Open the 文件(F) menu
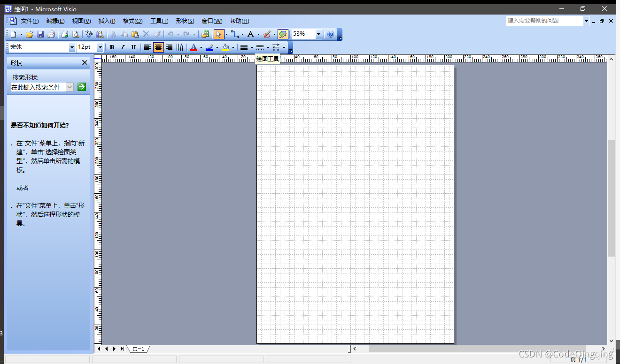This screenshot has width=620, height=364. click(x=30, y=21)
